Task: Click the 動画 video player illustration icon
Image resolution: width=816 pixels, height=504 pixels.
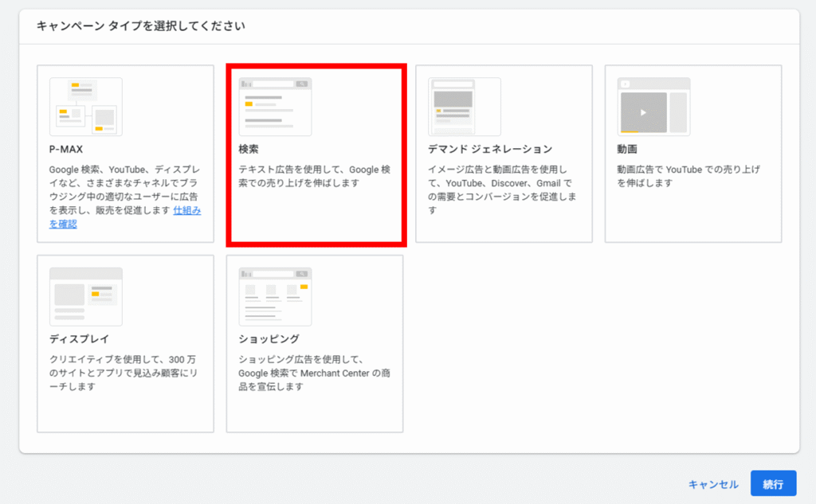Action: point(653,107)
